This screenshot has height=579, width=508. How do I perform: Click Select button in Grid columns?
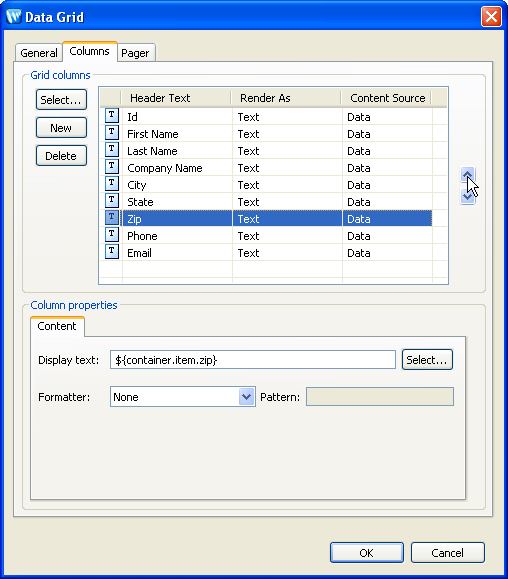tap(61, 100)
